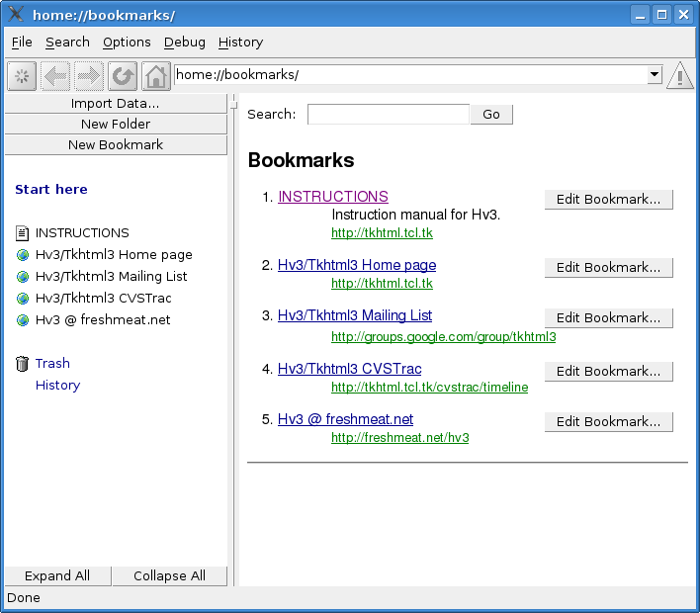
Task: Go to Home using house icon
Action: (x=156, y=76)
